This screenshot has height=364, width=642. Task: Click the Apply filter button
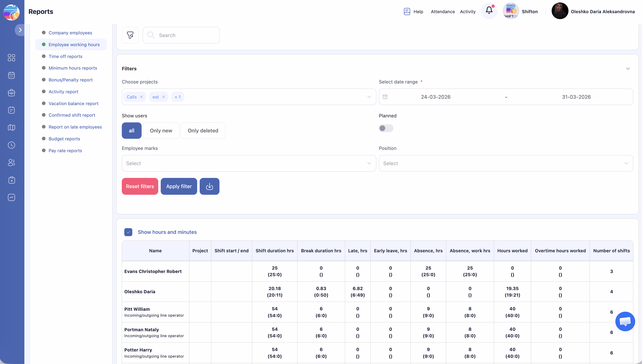[x=179, y=186]
